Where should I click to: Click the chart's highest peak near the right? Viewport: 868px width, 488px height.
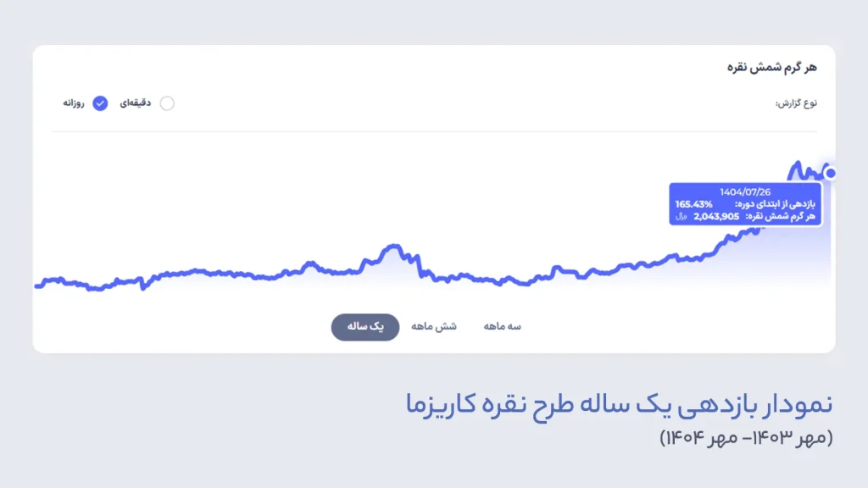point(797,163)
